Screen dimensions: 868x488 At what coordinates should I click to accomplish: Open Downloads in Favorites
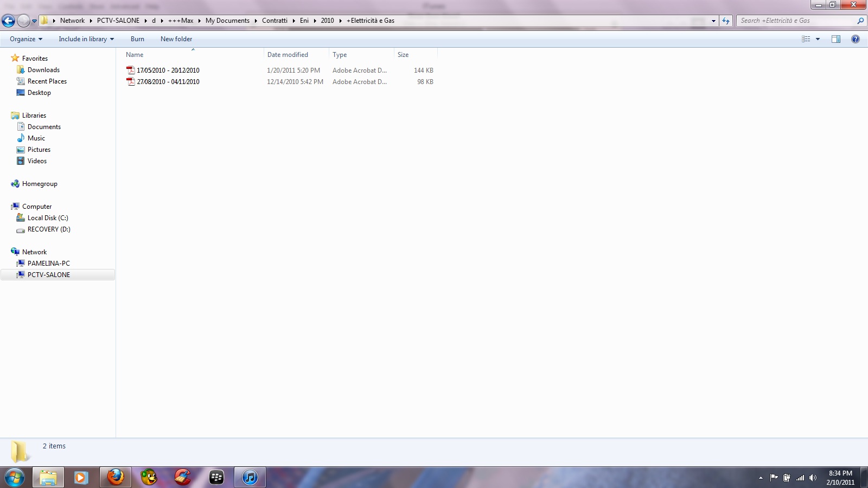point(43,70)
